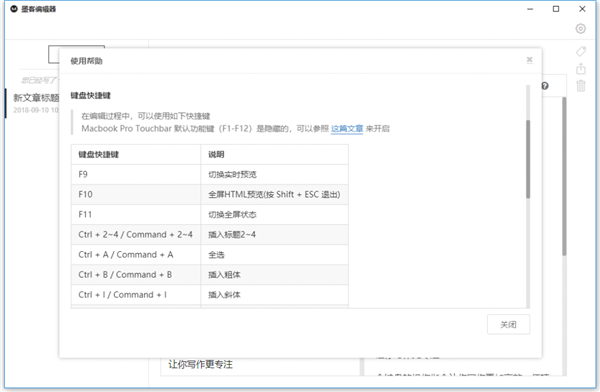Click the app logo in title bar

(14, 9)
